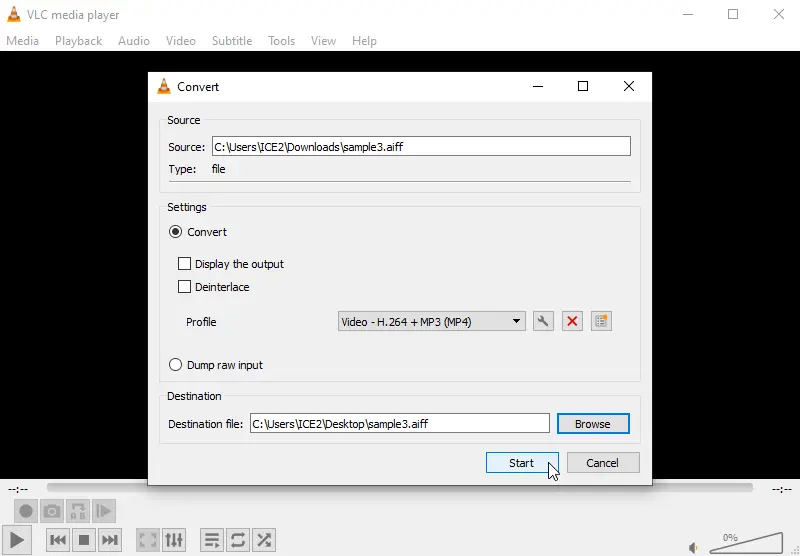
Task: Take a snapshot with camera icon
Action: pyautogui.click(x=52, y=511)
